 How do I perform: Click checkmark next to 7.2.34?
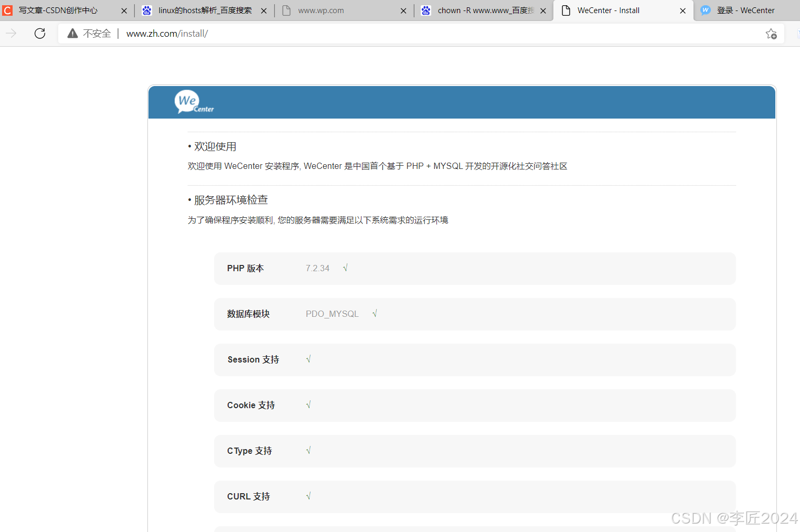point(345,268)
